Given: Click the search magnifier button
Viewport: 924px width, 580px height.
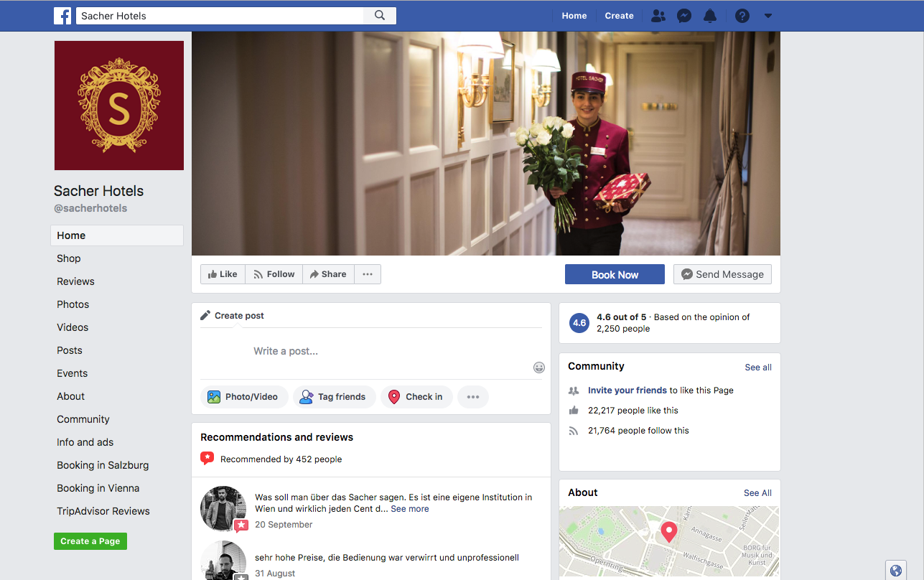Looking at the screenshot, I should tap(380, 16).
